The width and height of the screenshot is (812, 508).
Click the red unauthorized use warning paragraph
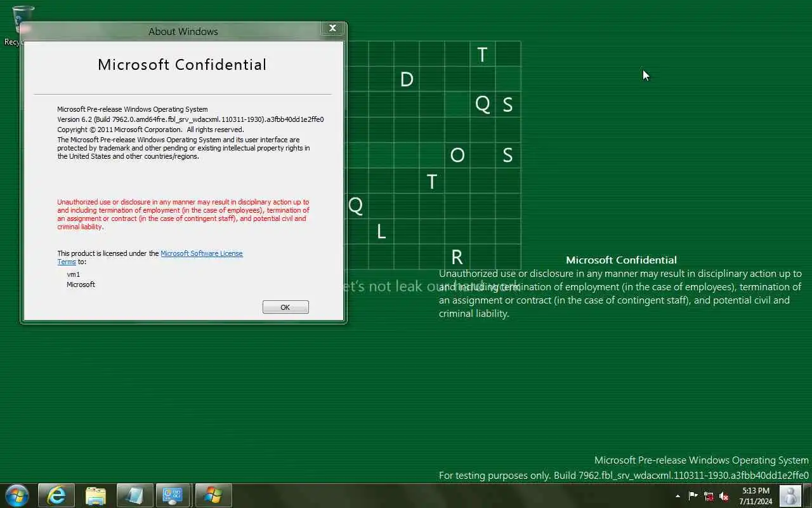click(x=183, y=214)
